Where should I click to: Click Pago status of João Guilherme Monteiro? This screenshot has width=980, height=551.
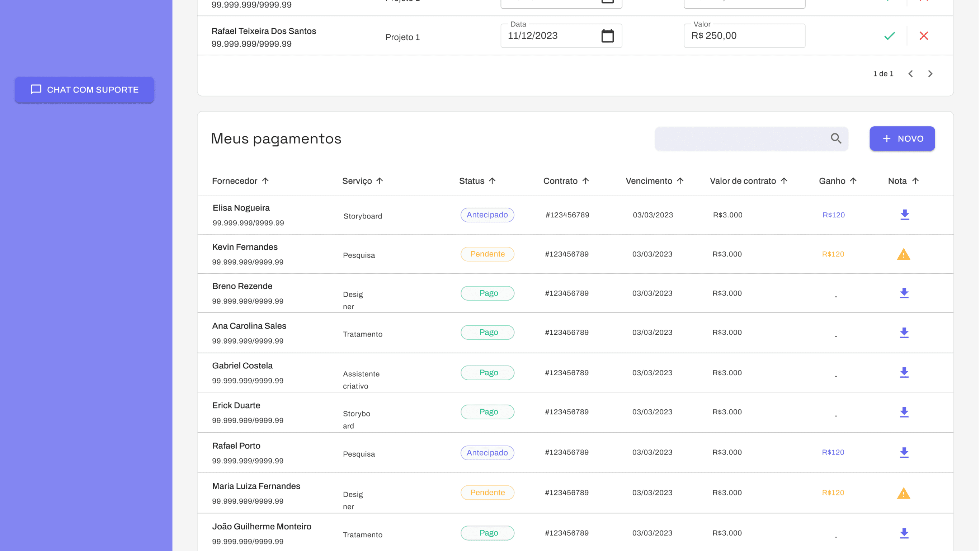coord(487,533)
